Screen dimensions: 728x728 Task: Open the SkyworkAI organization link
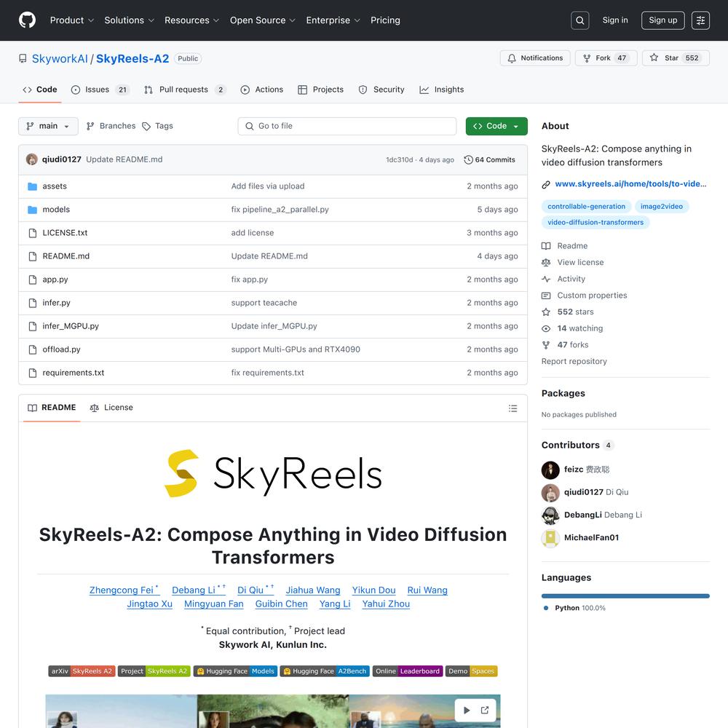[x=60, y=58]
